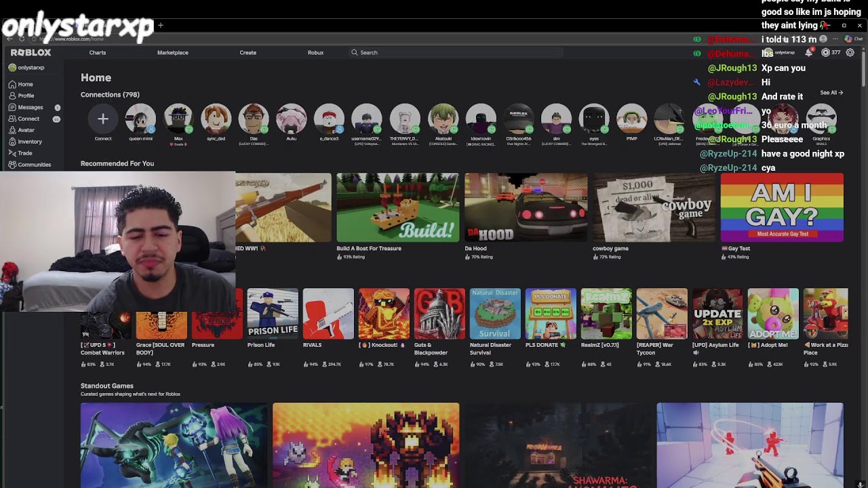868x488 pixels.
Task: Open the Gay Test game thumbnail
Action: click(x=782, y=207)
